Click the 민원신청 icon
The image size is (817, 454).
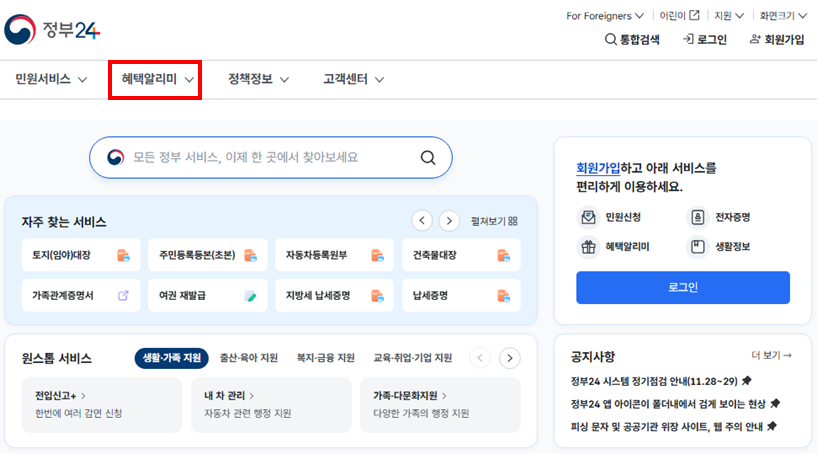[587, 217]
